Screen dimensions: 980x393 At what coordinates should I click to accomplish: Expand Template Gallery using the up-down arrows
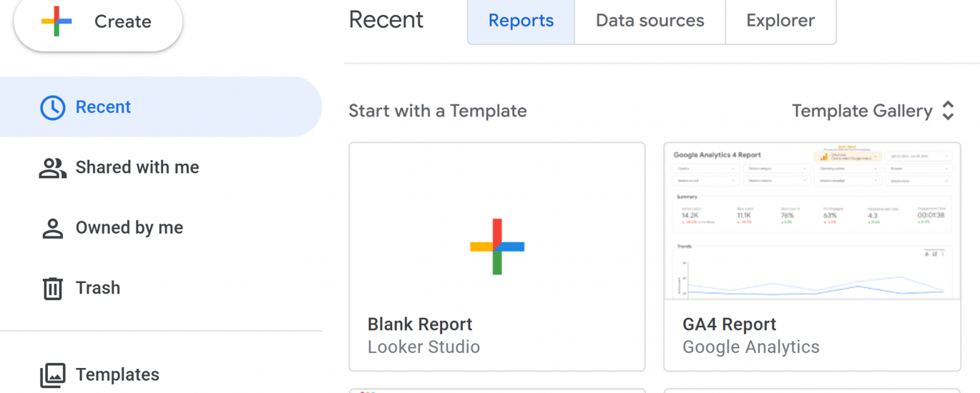point(948,111)
